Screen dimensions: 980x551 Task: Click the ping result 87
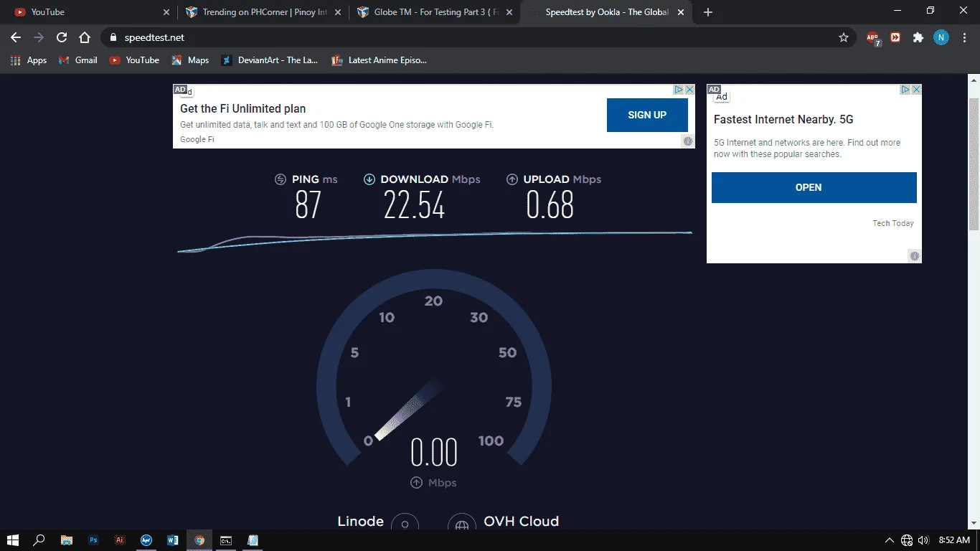pos(308,206)
